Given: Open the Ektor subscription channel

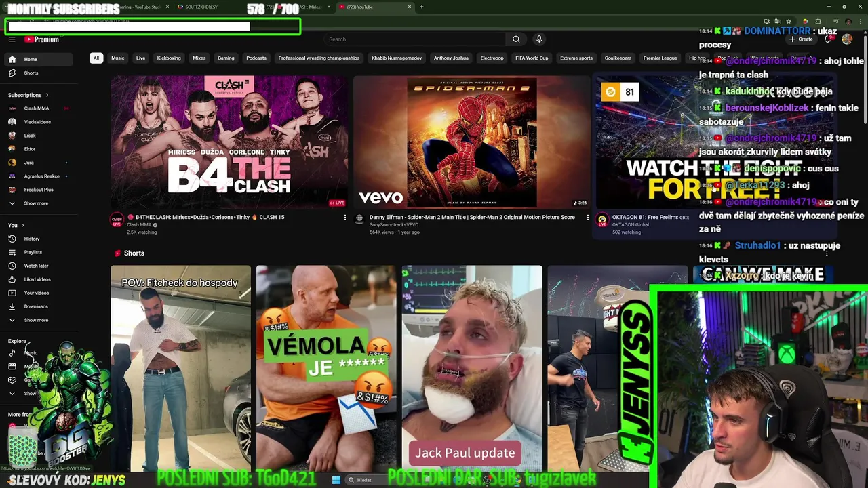Looking at the screenshot, I should (39, 149).
